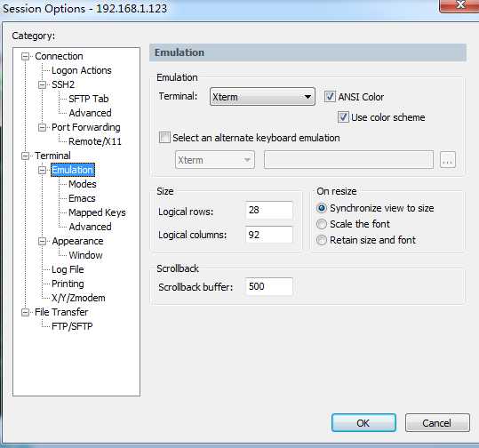
Task: Collapse the Terminal tree node
Action: [25, 156]
